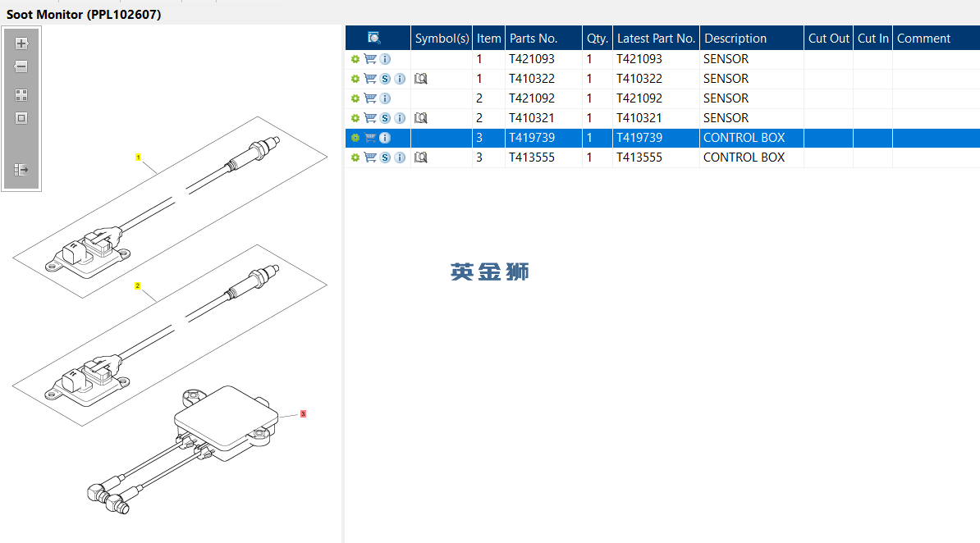
Task: Click the book lookup symbol for T410321
Action: tap(420, 118)
